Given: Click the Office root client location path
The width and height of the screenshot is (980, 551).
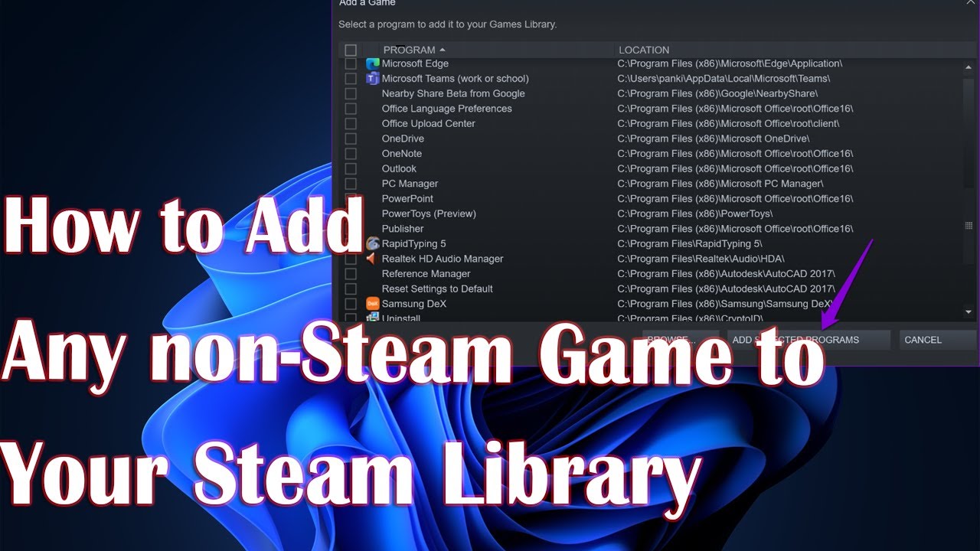Looking at the screenshot, I should point(729,124).
